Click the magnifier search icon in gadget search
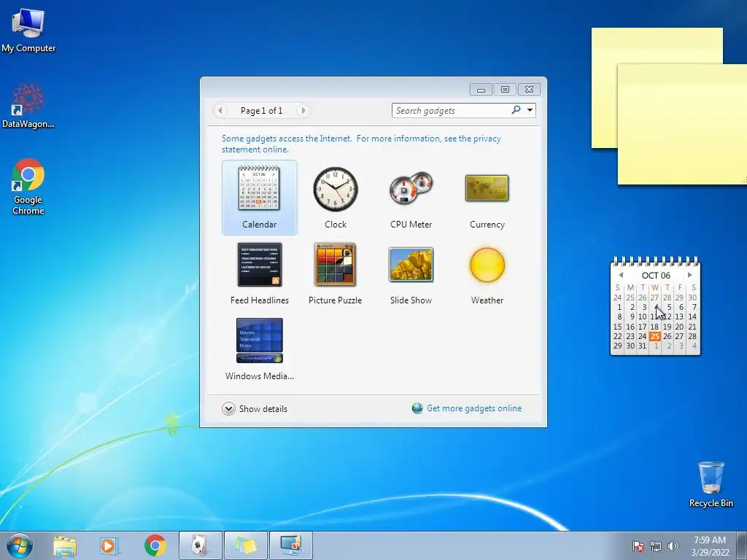This screenshot has width=747, height=560. (x=516, y=110)
